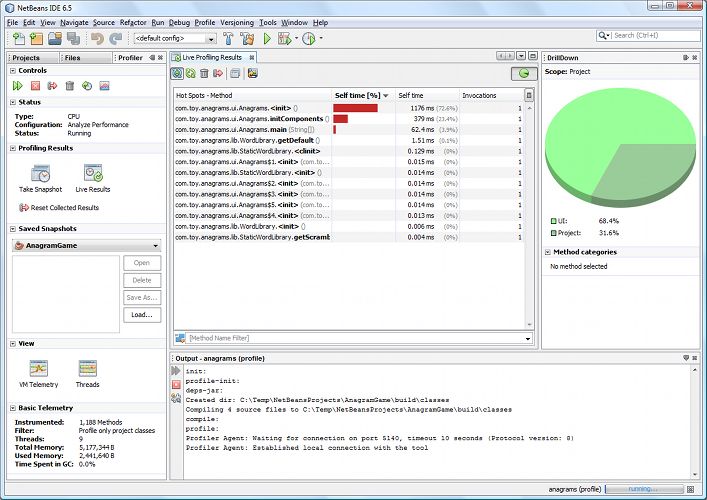
Task: Click the Load... snapshot button
Action: (x=142, y=315)
